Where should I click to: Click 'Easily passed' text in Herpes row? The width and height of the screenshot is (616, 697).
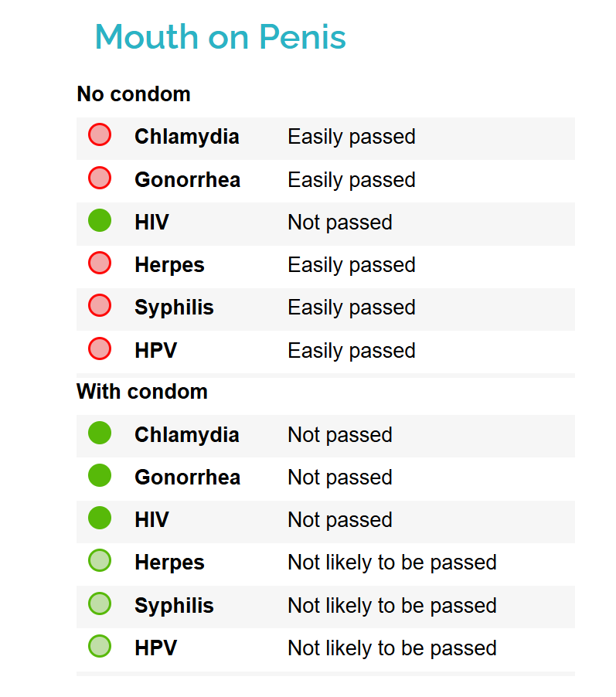pyautogui.click(x=352, y=265)
